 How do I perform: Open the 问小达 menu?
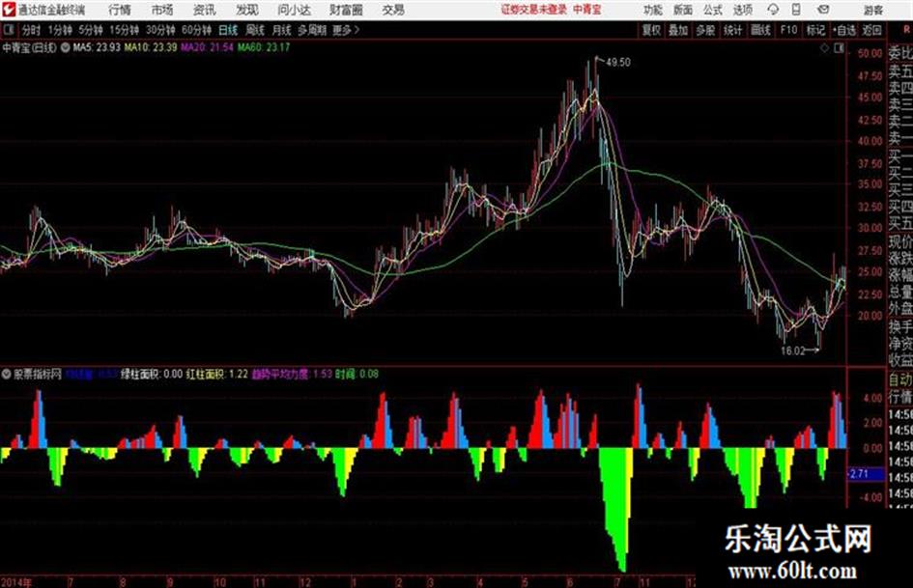(x=294, y=10)
